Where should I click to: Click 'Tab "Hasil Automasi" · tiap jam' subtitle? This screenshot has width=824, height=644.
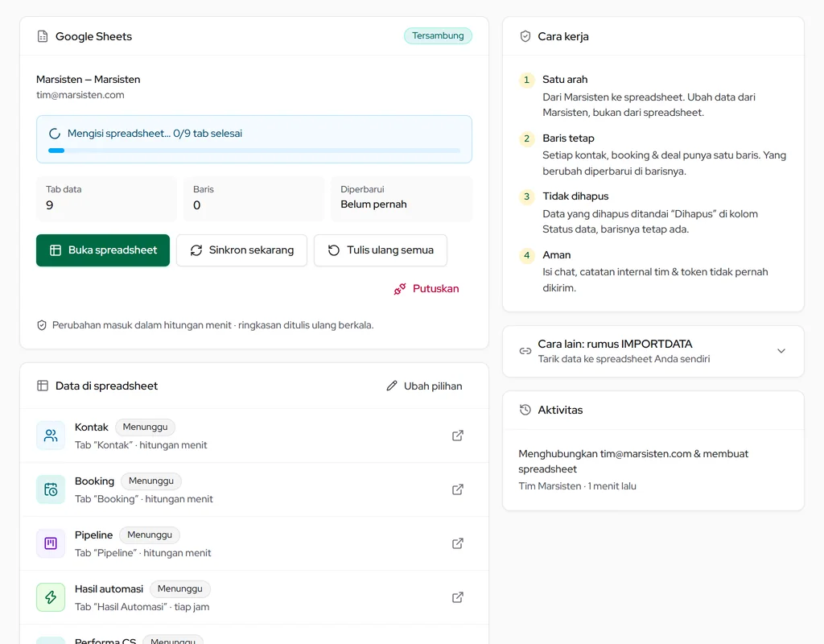[142, 607]
